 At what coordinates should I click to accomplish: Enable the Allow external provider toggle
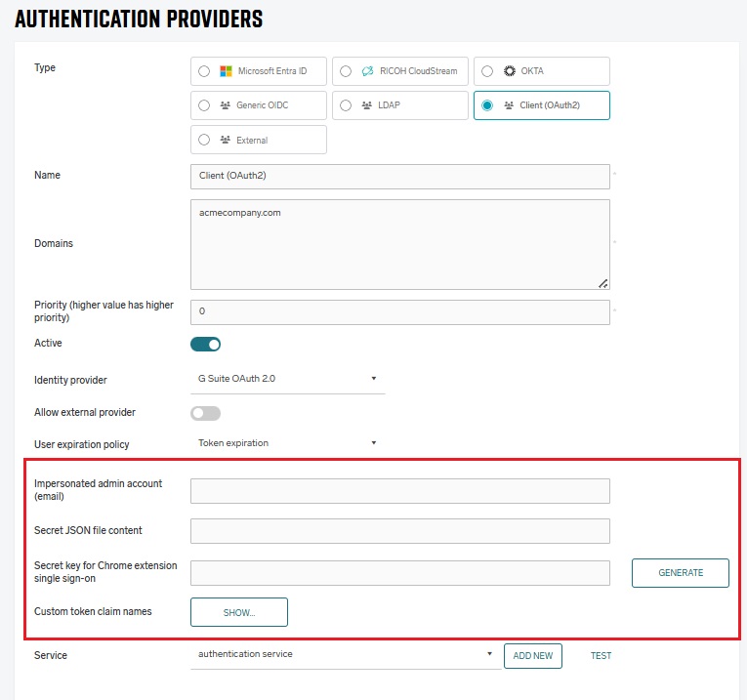pos(206,413)
